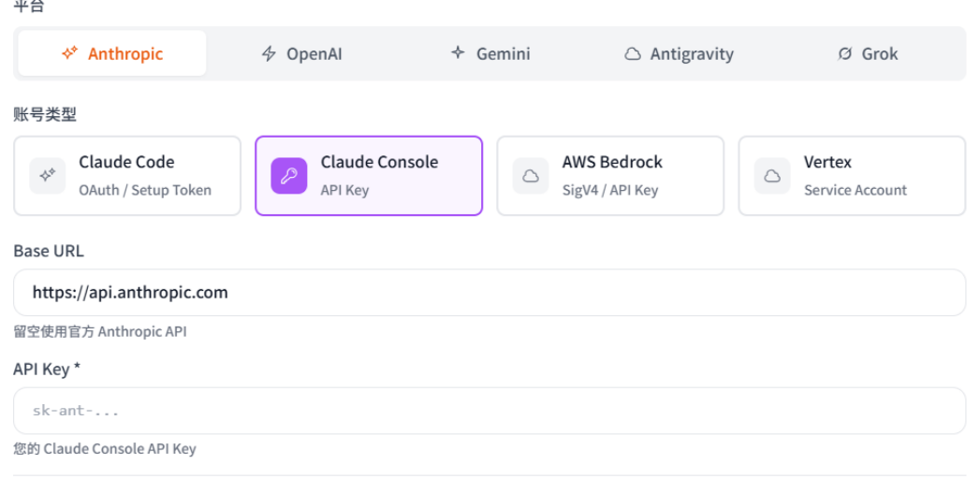Choose the Vertex account type
Image resolution: width=980 pixels, height=479 pixels.
coord(852,176)
